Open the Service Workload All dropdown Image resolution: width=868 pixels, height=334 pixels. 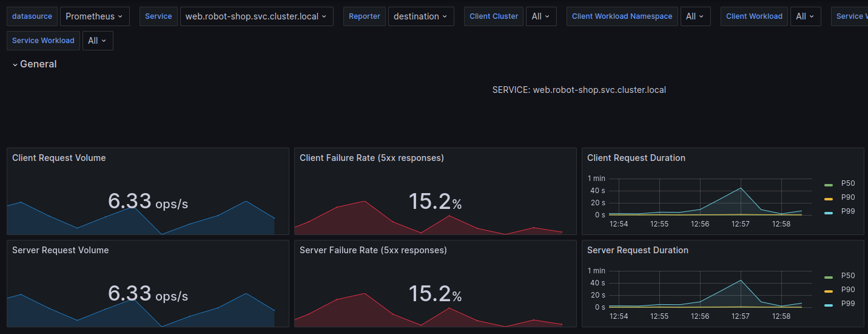[98, 41]
